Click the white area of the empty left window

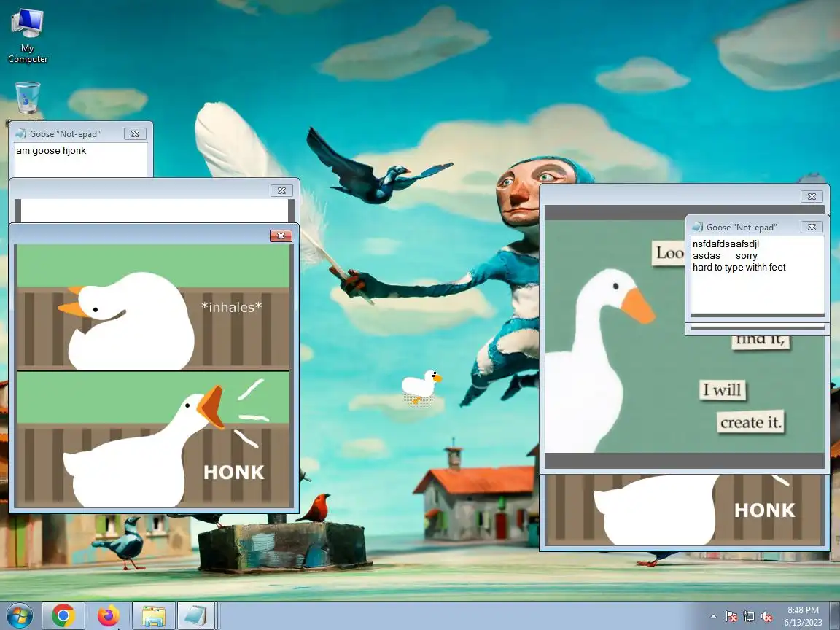155,211
